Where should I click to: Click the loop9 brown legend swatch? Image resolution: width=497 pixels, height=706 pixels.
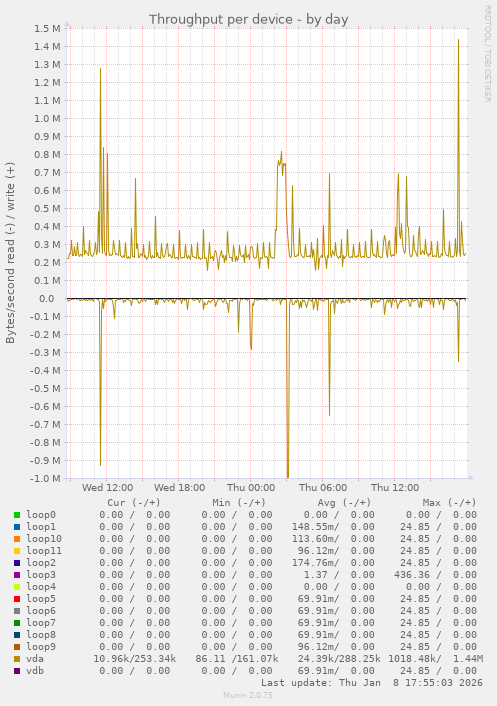point(17,647)
